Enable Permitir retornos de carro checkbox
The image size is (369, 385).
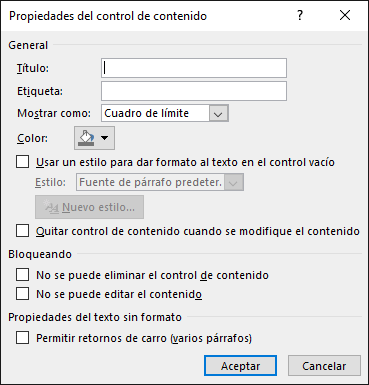click(x=22, y=338)
